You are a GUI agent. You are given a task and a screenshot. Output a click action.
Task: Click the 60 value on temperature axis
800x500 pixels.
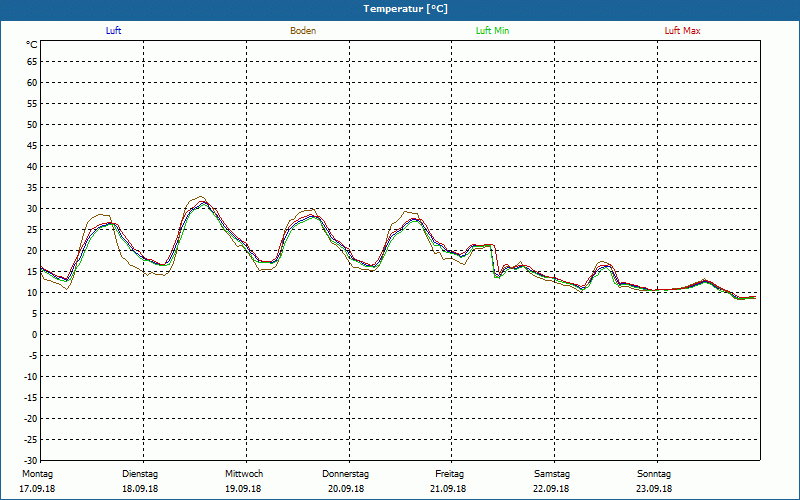(32, 83)
